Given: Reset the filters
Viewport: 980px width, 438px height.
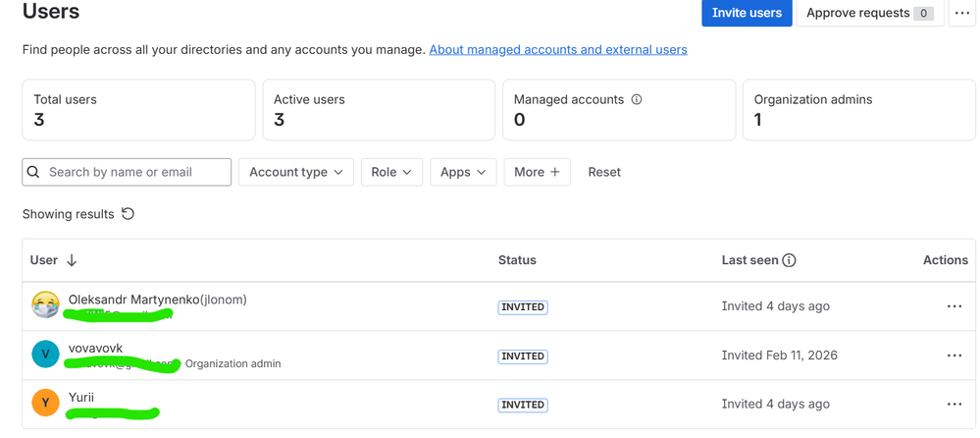Looking at the screenshot, I should pos(604,172).
